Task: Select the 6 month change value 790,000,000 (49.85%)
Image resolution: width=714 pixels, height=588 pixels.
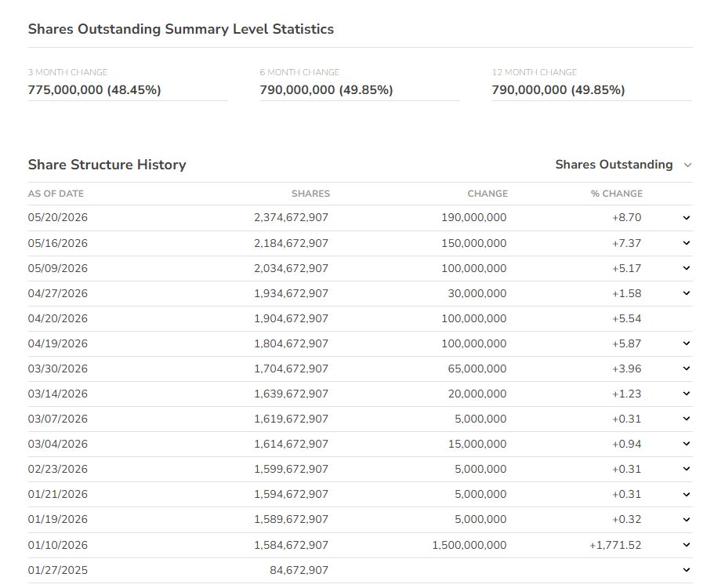Action: pyautogui.click(x=326, y=89)
